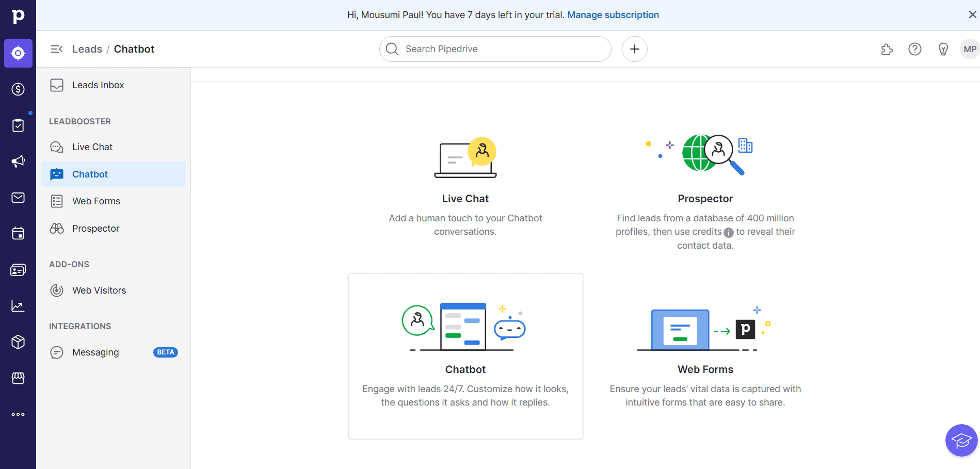The height and width of the screenshot is (469, 980).
Task: Open the puzzle piece integrations icon
Action: [x=887, y=49]
